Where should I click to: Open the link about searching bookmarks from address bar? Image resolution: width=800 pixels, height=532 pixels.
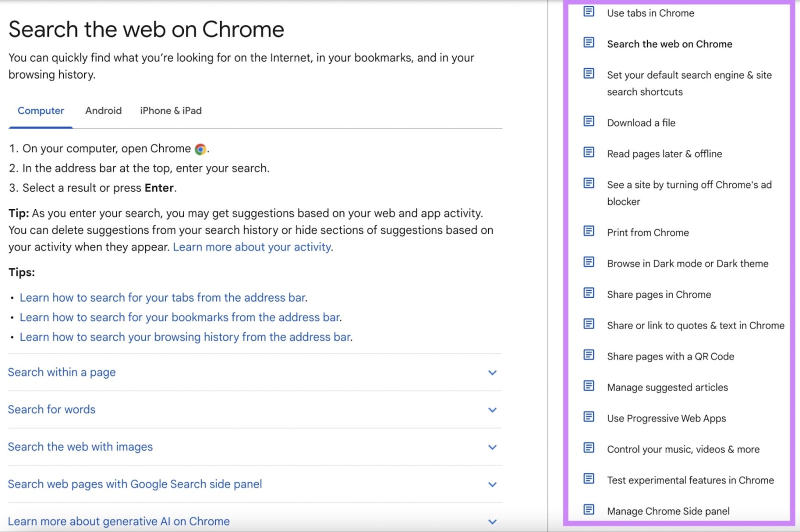click(179, 317)
